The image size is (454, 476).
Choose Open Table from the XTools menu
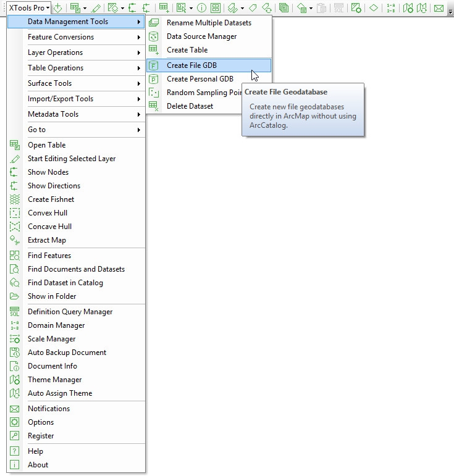click(76, 145)
